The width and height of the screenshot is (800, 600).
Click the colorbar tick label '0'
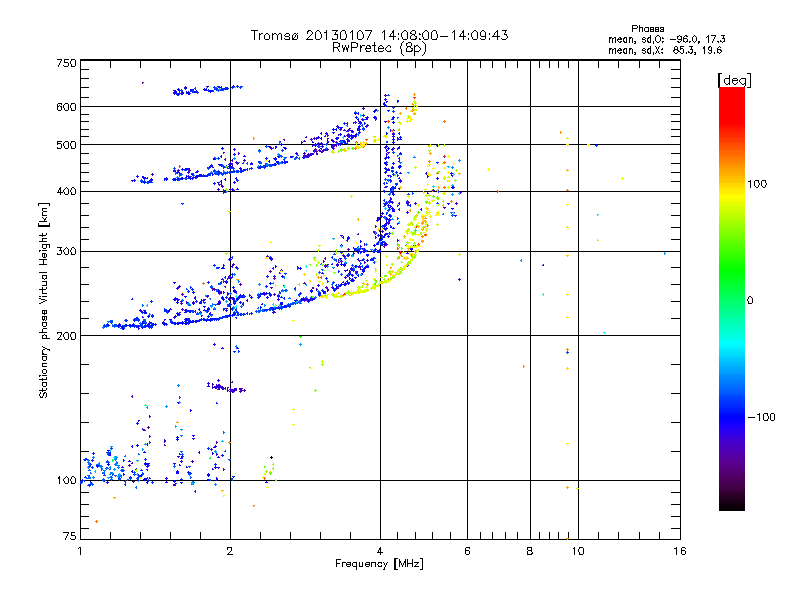[x=750, y=301]
